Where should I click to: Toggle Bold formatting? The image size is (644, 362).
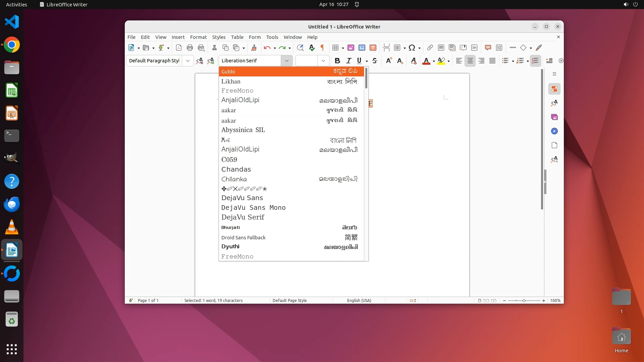337,61
